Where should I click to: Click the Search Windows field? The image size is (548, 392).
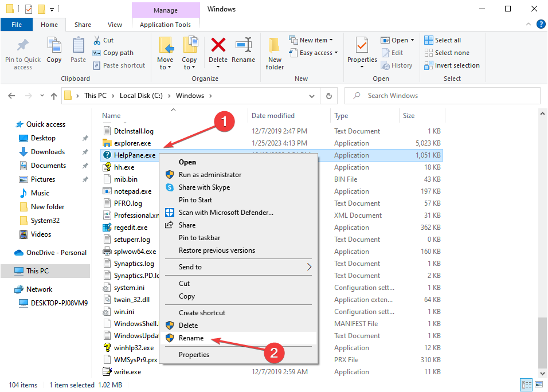(443, 96)
